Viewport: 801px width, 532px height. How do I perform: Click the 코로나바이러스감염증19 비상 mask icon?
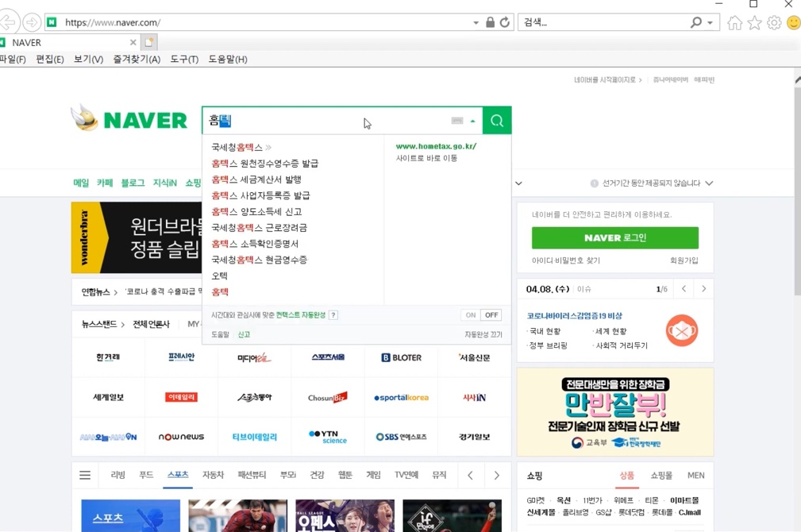pyautogui.click(x=681, y=330)
